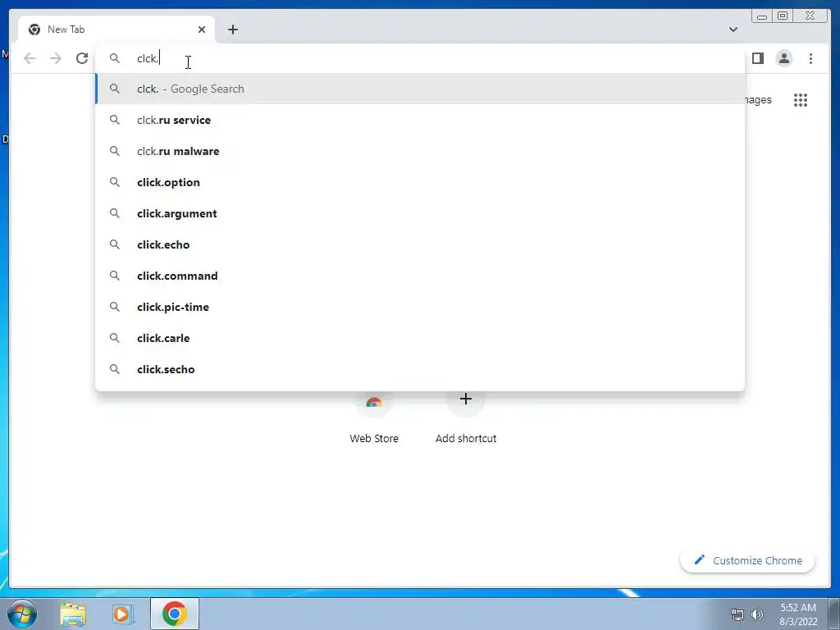This screenshot has width=840, height=630.
Task: Reload the page with refresh icon
Action: tap(82, 58)
